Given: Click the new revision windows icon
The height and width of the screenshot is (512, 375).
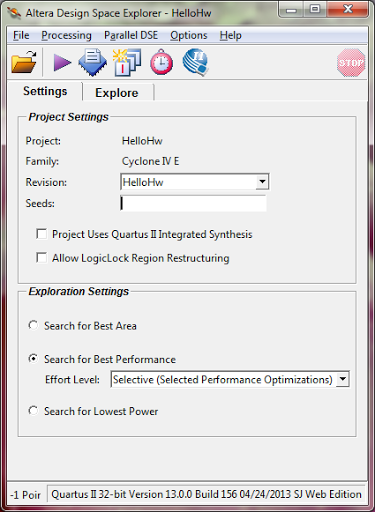Looking at the screenshot, I should (x=127, y=62).
